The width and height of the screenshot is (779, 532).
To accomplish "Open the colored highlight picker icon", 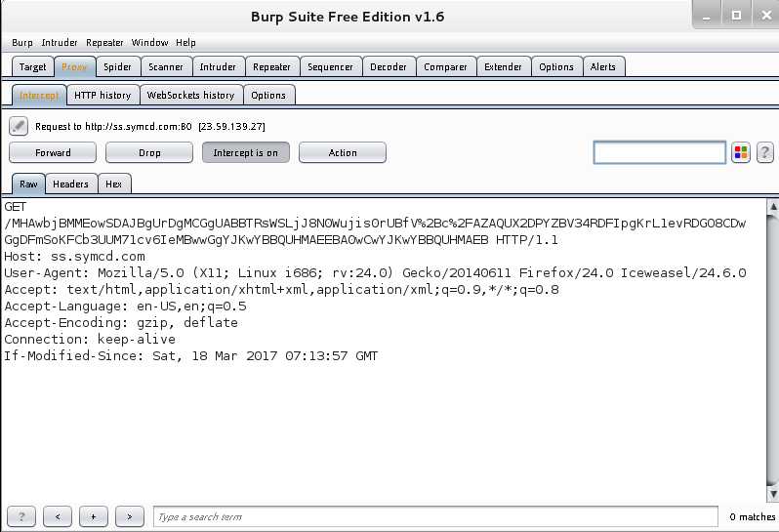I will (741, 152).
